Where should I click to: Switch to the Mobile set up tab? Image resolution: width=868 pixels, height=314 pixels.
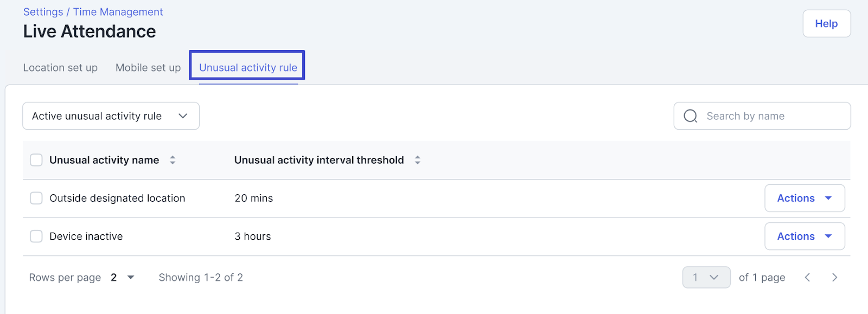pos(148,68)
